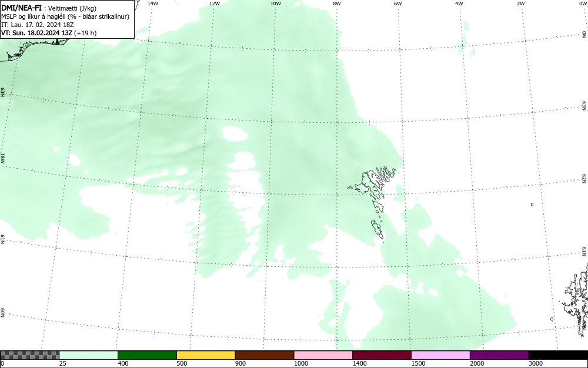This screenshot has width=588, height=368.
Task: Click the '2W' longitude label
Action: (x=520, y=4)
